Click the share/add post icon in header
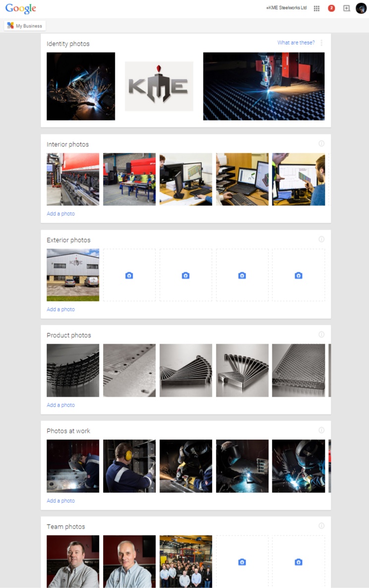369x588 pixels. 347,8
